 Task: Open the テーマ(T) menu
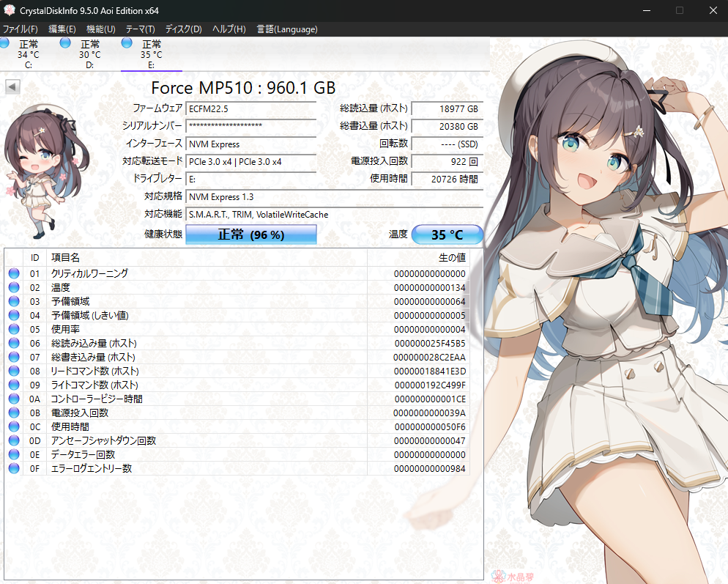[140, 29]
